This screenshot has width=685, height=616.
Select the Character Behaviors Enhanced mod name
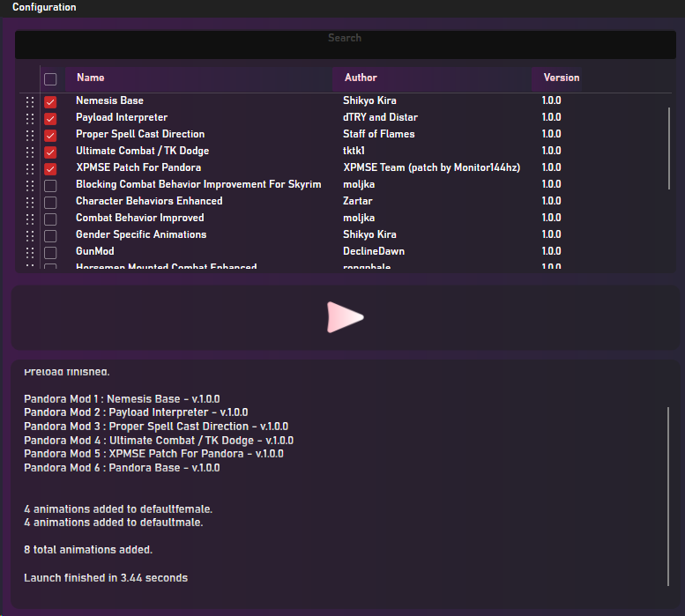point(149,201)
